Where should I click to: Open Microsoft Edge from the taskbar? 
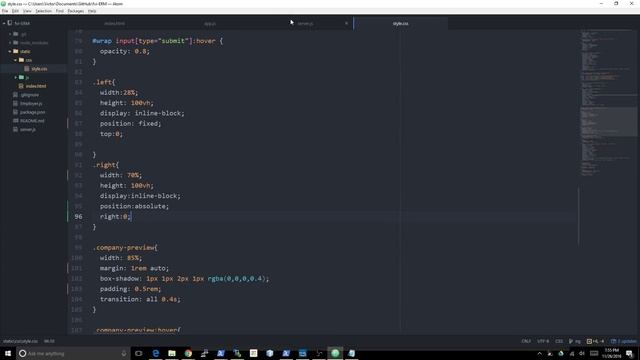coord(156,353)
